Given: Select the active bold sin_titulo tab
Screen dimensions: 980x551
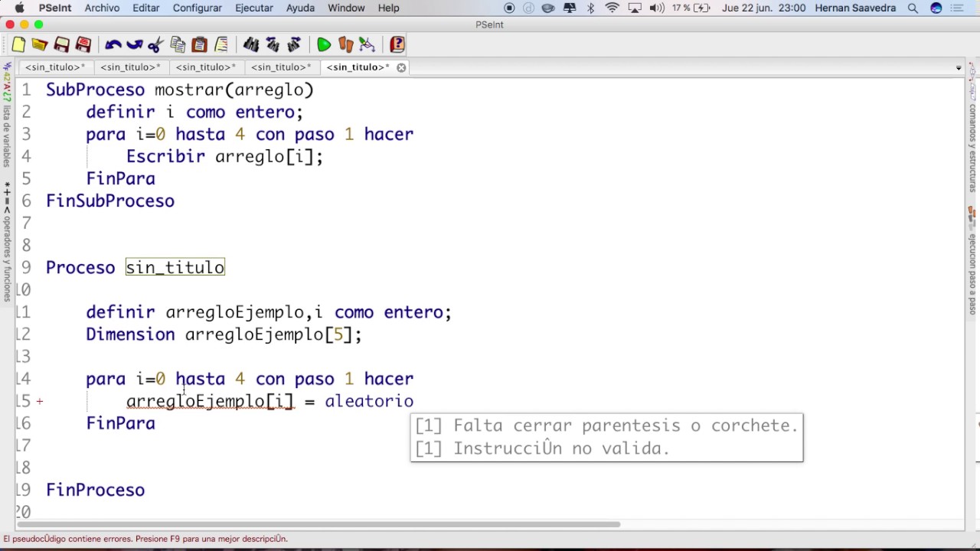Looking at the screenshot, I should point(357,67).
